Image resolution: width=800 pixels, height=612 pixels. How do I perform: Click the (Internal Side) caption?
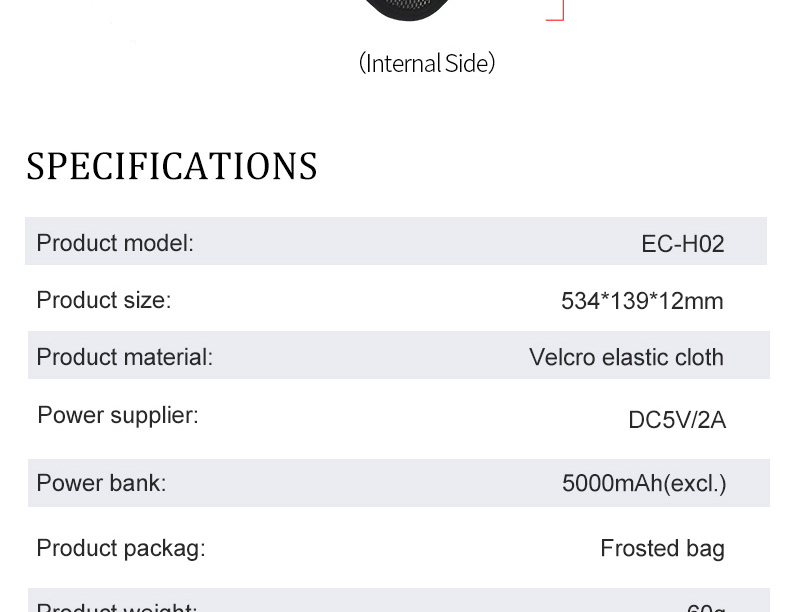pos(427,63)
